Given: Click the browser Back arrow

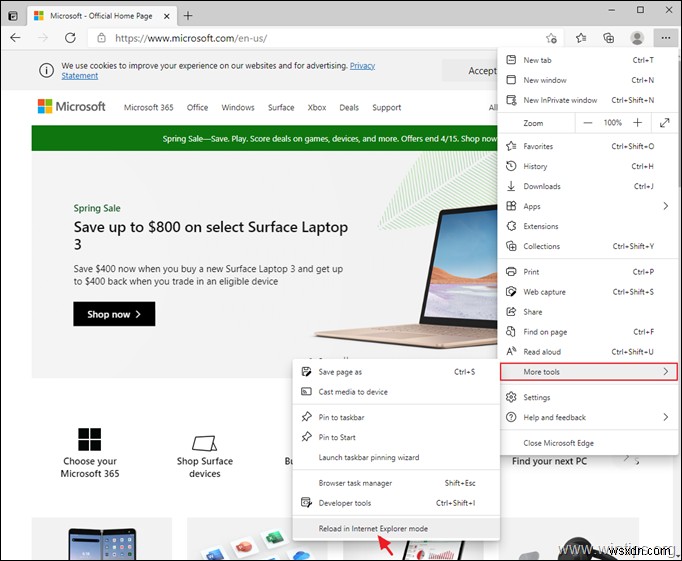Looking at the screenshot, I should pyautogui.click(x=15, y=38).
